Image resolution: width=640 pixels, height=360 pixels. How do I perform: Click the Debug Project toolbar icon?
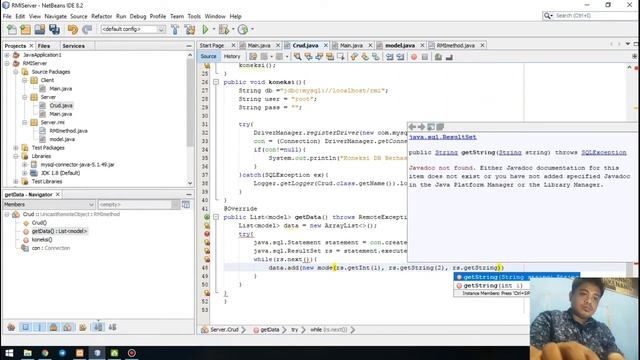click(x=224, y=29)
